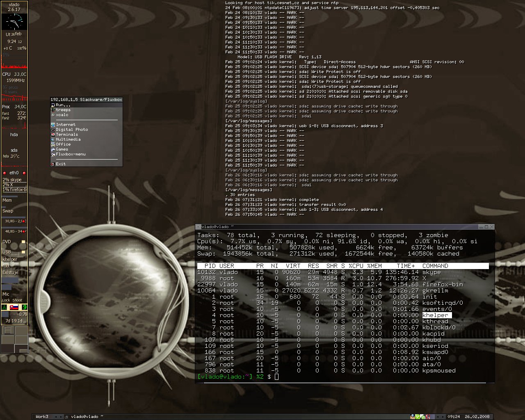Image resolution: width=525 pixels, height=420 pixels.
Task: Click the skype row in top output
Action: 343,272
